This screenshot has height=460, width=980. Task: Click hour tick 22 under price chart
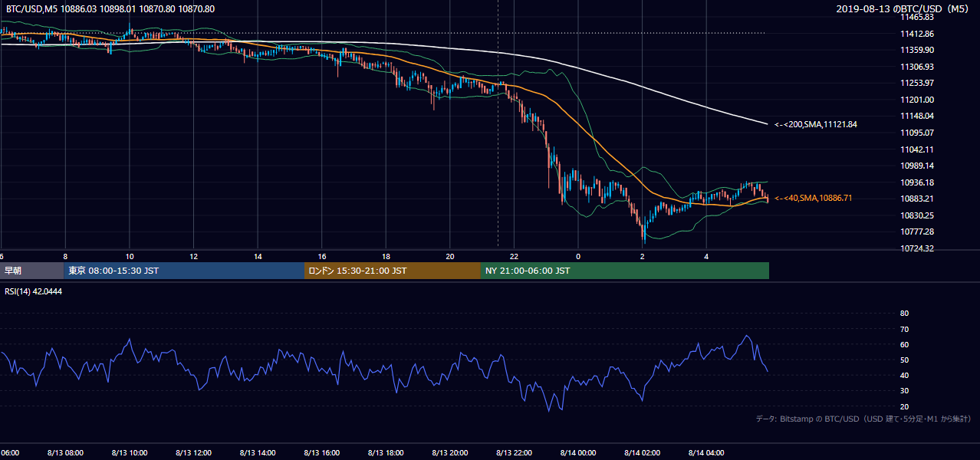(514, 256)
